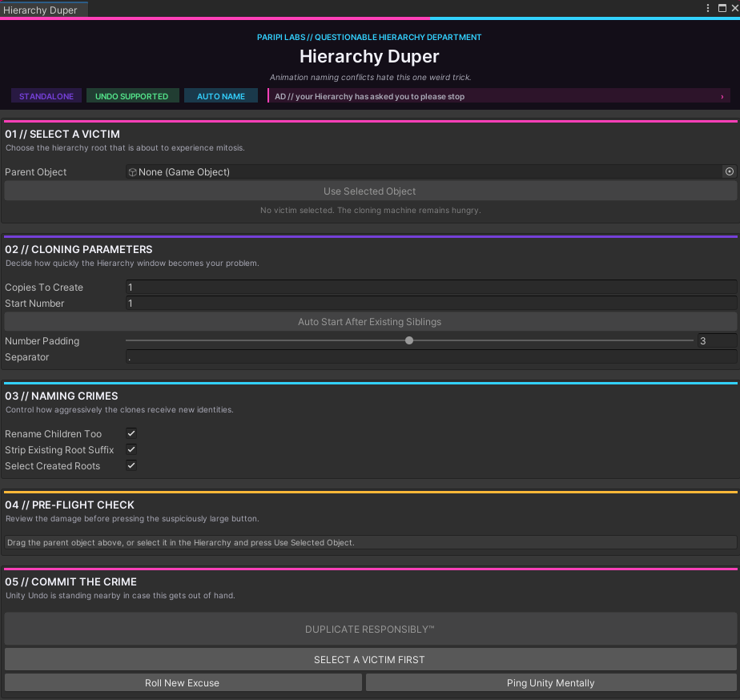The image size is (740, 700).
Task: Click the Parent Object label
Action: click(35, 172)
